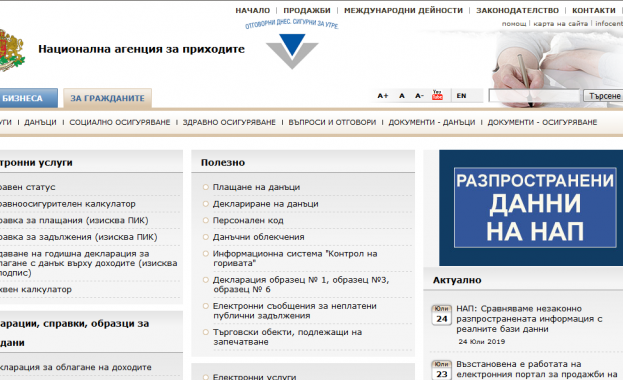Open КОНТАКТИ menu item
Image resolution: width=623 pixels, height=380 pixels.
(x=594, y=11)
